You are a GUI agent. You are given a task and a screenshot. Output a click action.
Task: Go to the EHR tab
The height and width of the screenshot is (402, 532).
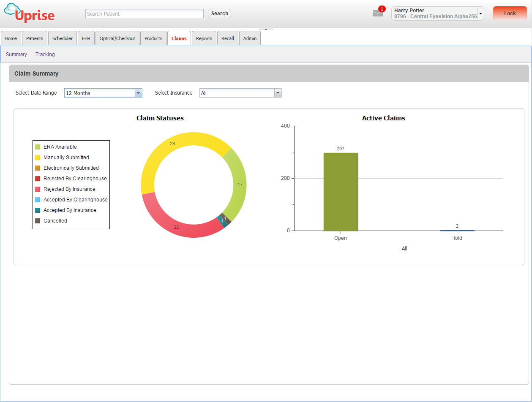[86, 38]
